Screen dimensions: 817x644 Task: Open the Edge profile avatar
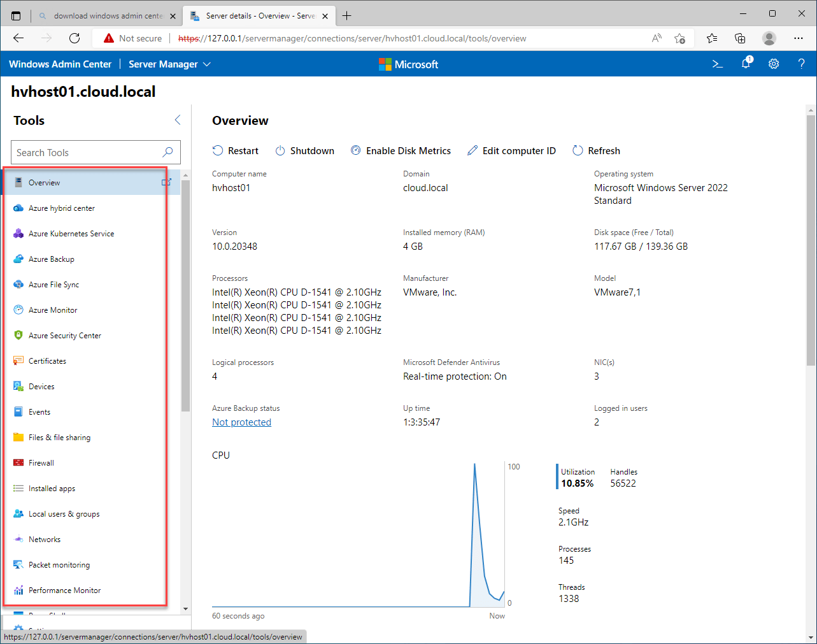(769, 38)
